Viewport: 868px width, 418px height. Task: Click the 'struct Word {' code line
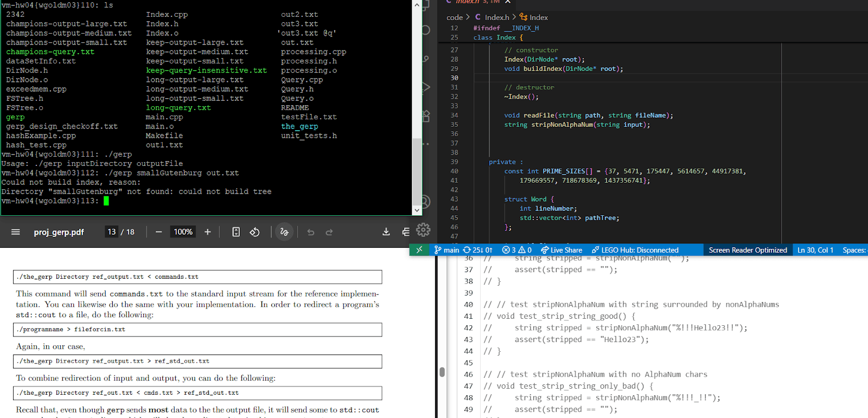click(529, 200)
